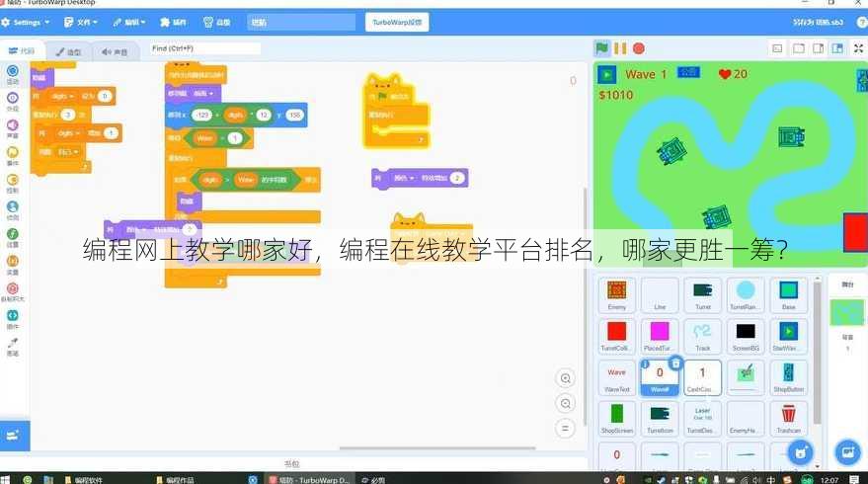Select the Trashcan sprite

coord(788,419)
